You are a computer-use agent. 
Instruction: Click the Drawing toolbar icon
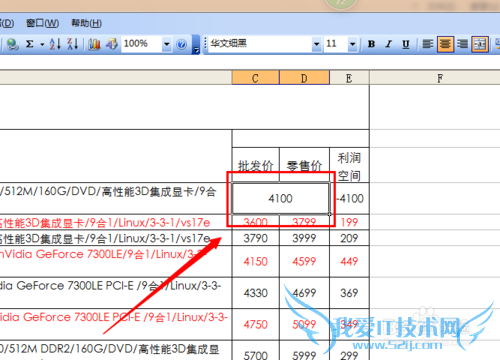pyautogui.click(x=112, y=44)
